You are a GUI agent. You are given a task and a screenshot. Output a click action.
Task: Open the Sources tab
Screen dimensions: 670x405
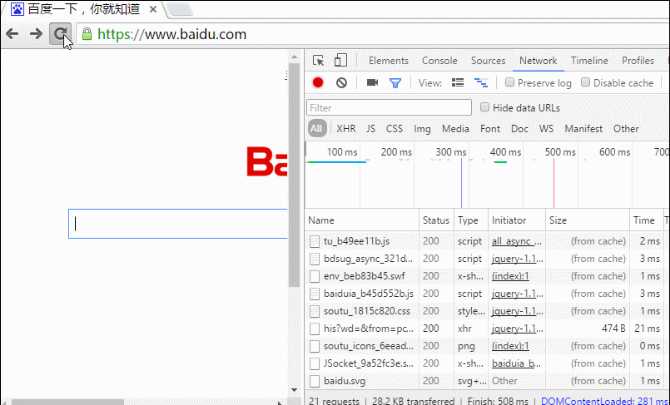(x=488, y=61)
